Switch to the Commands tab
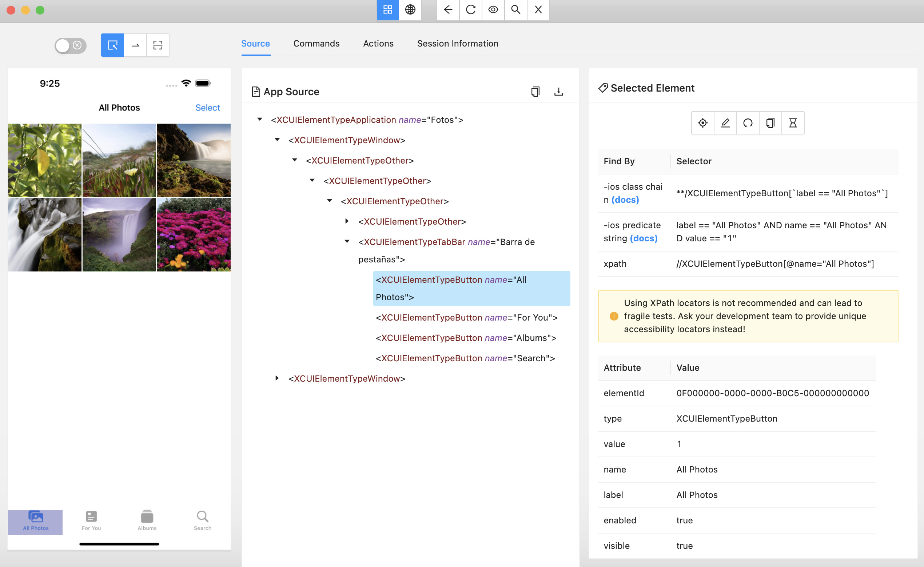924x567 pixels. [x=316, y=44]
